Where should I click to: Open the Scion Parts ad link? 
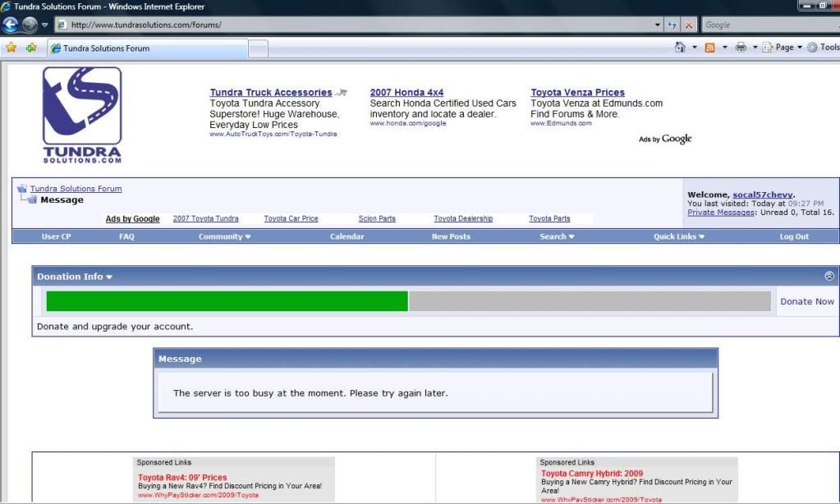[377, 218]
